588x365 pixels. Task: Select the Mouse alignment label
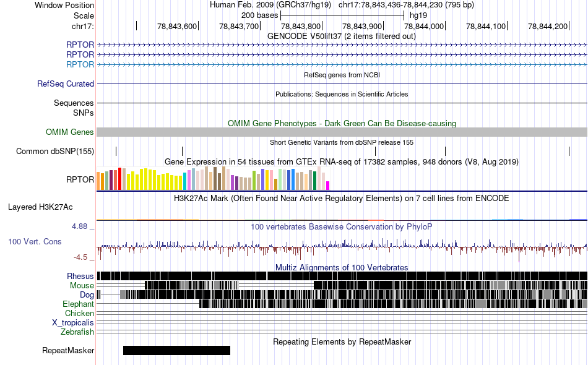(x=82, y=286)
